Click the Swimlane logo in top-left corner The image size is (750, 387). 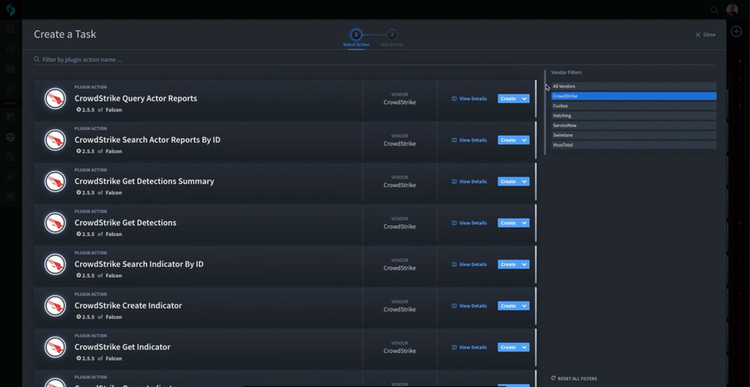tap(11, 9)
